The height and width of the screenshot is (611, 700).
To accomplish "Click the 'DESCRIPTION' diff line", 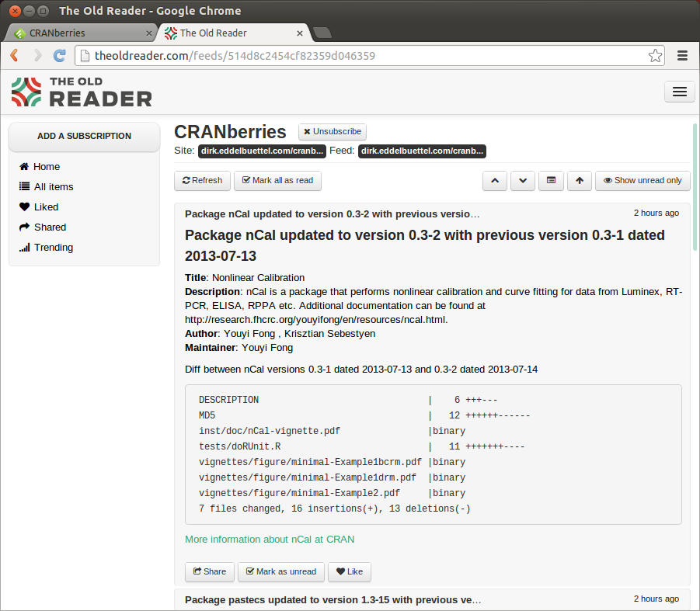I will (348, 400).
